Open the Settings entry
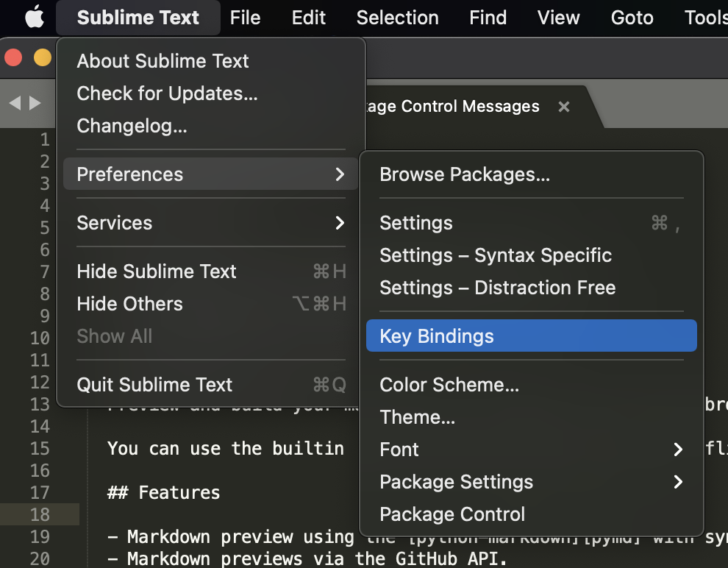Viewport: 728px width, 568px height. click(415, 222)
